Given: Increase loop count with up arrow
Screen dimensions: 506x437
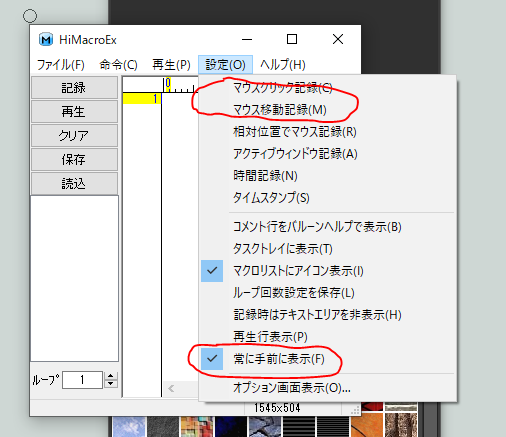Looking at the screenshot, I should pos(111,376).
